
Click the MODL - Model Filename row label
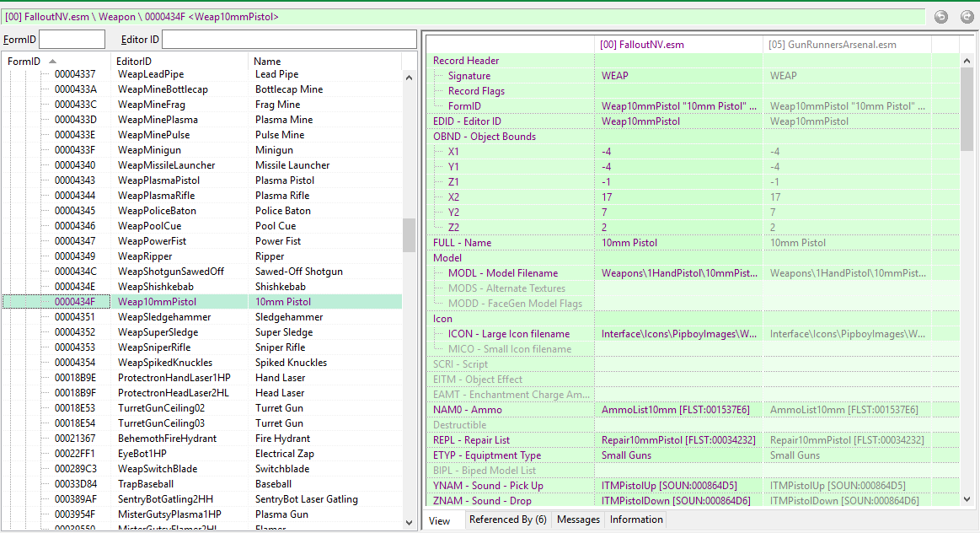click(x=503, y=273)
